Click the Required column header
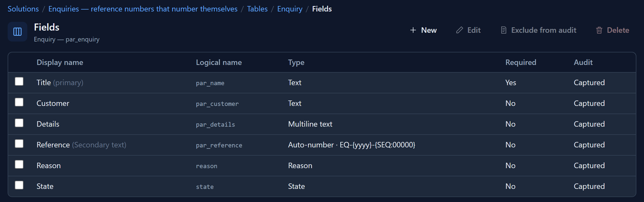The height and width of the screenshot is (202, 644). pos(521,63)
